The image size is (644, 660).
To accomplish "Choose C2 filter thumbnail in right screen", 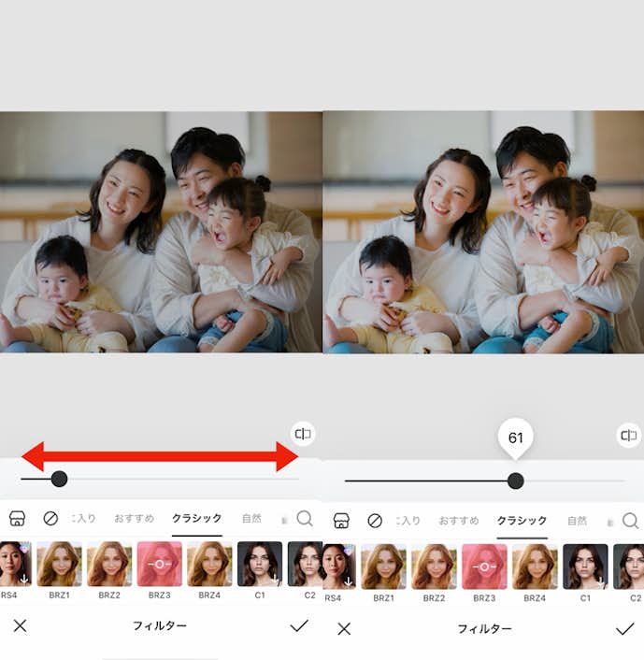I will tap(628, 567).
